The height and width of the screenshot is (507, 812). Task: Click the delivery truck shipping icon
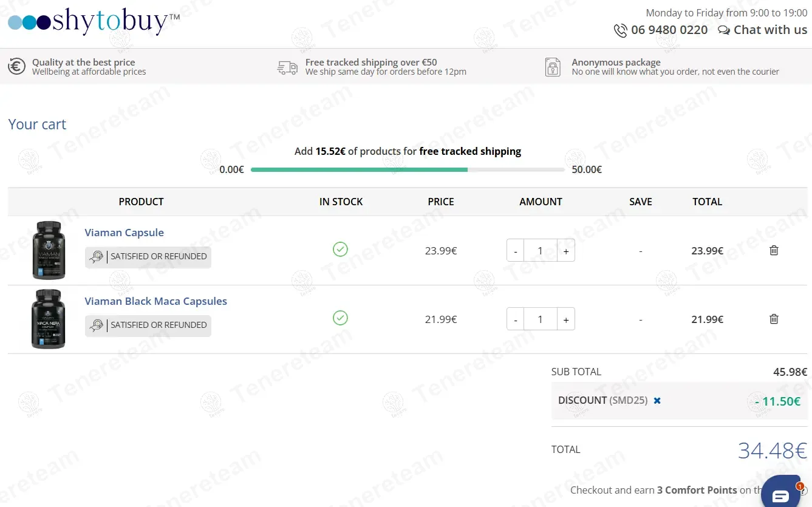[x=287, y=67]
